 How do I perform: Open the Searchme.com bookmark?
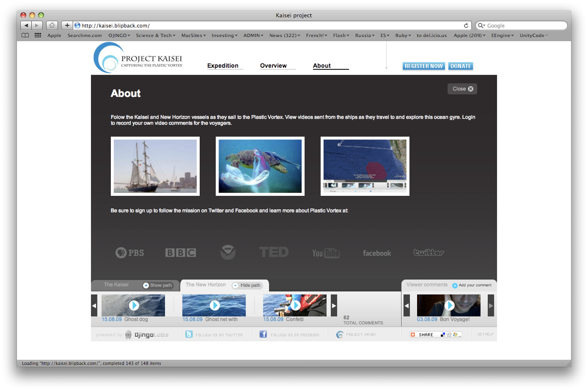point(85,35)
